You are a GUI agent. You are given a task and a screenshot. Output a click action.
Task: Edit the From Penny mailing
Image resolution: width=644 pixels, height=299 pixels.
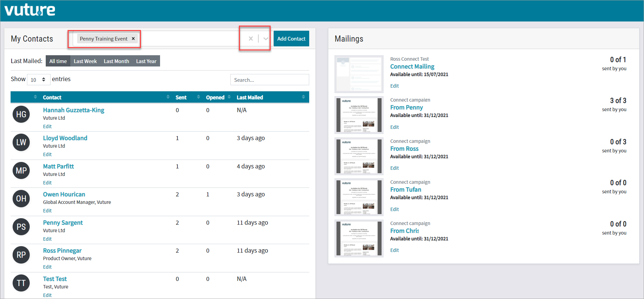click(395, 127)
